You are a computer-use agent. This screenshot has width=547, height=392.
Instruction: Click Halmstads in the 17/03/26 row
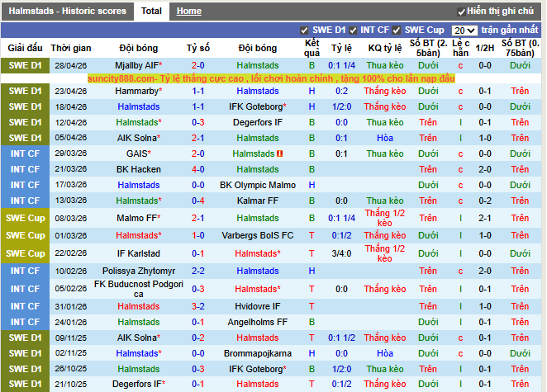tap(139, 185)
